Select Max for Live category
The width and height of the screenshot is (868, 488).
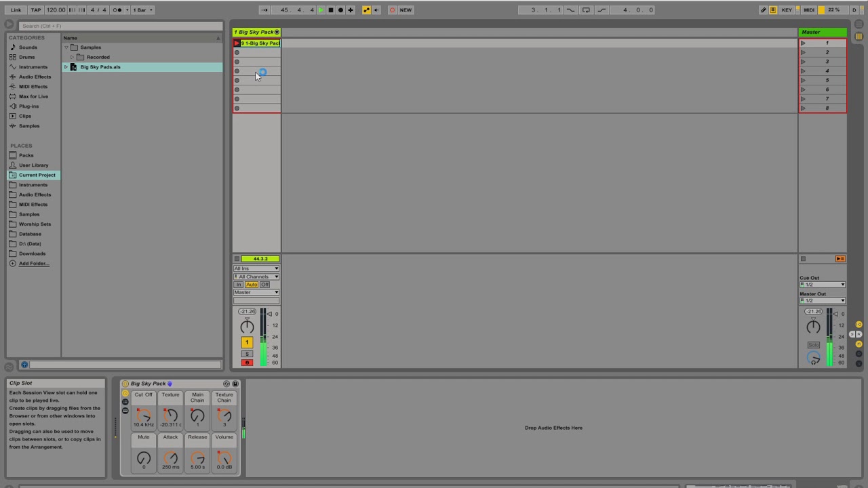(33, 96)
